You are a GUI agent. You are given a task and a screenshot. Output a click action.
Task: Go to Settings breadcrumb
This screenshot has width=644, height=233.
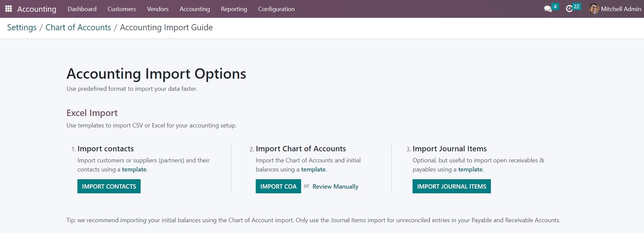click(22, 28)
